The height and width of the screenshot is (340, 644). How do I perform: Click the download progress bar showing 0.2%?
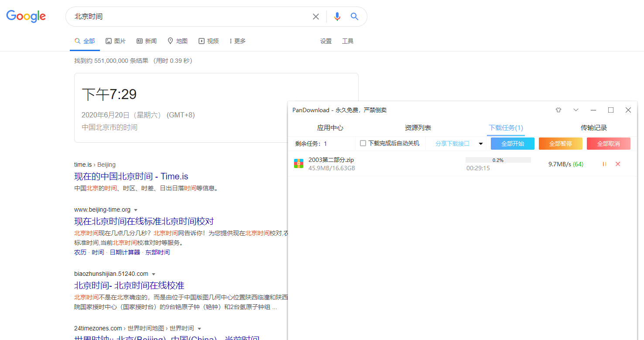click(x=498, y=160)
